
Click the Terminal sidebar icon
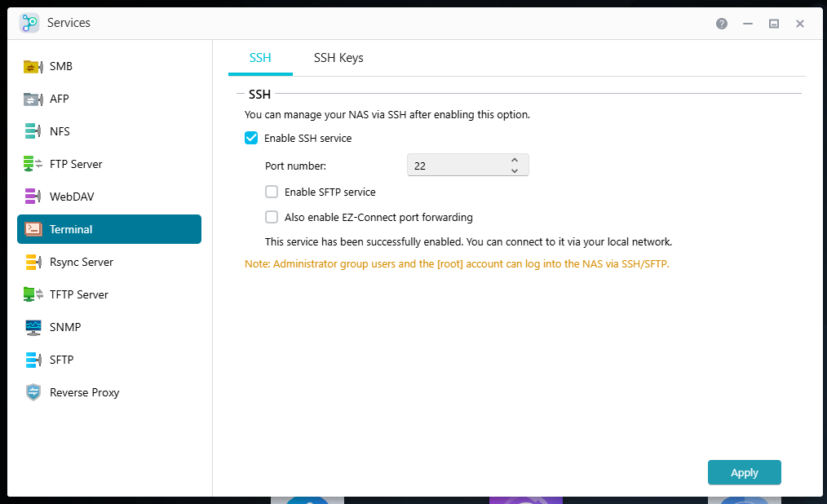(33, 229)
